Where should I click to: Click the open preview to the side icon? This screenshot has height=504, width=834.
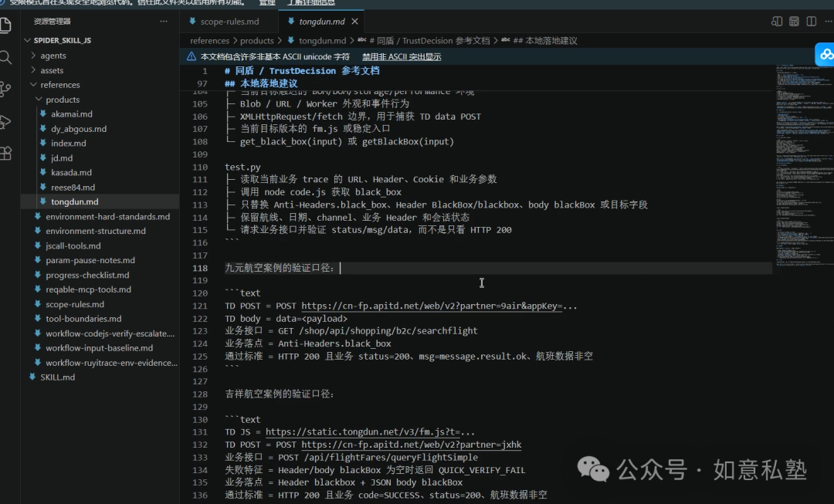(777, 22)
